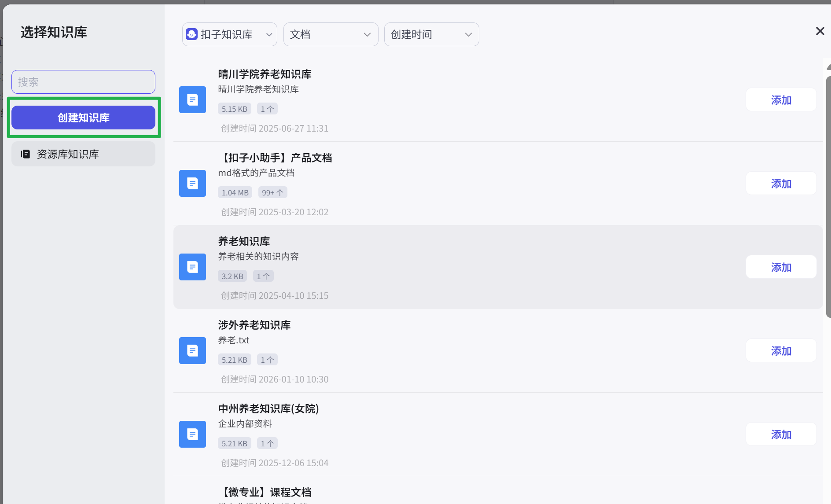
Task: Click the document icon for 中州养老知识库(女院)
Action: [x=192, y=434]
